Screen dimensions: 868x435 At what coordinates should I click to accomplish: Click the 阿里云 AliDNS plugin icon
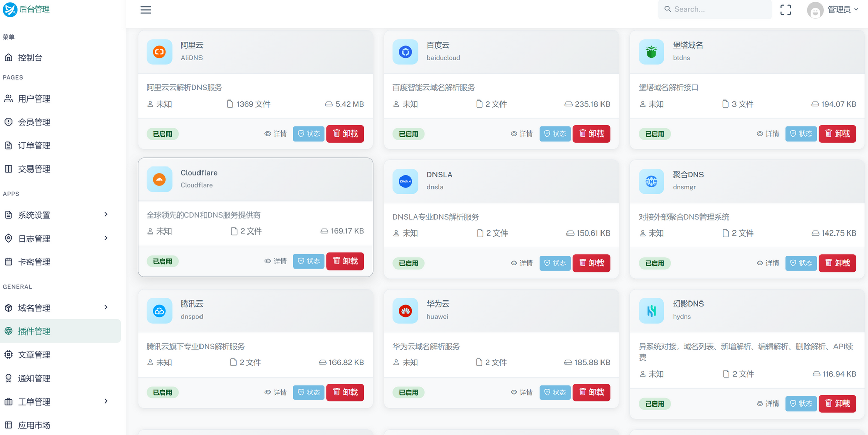click(159, 52)
